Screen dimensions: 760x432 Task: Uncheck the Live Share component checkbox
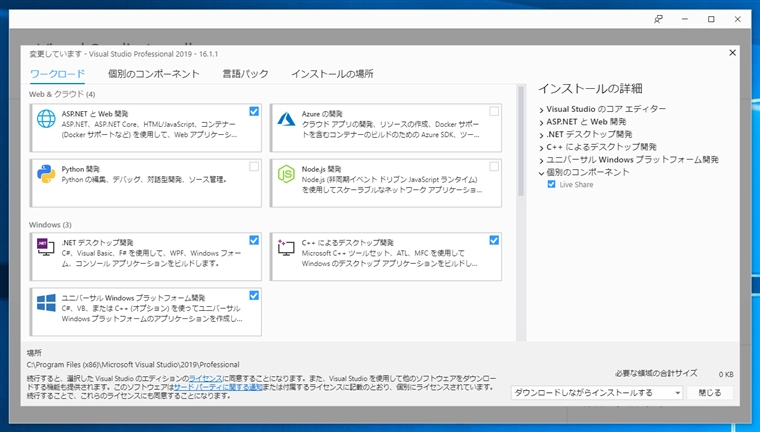551,184
